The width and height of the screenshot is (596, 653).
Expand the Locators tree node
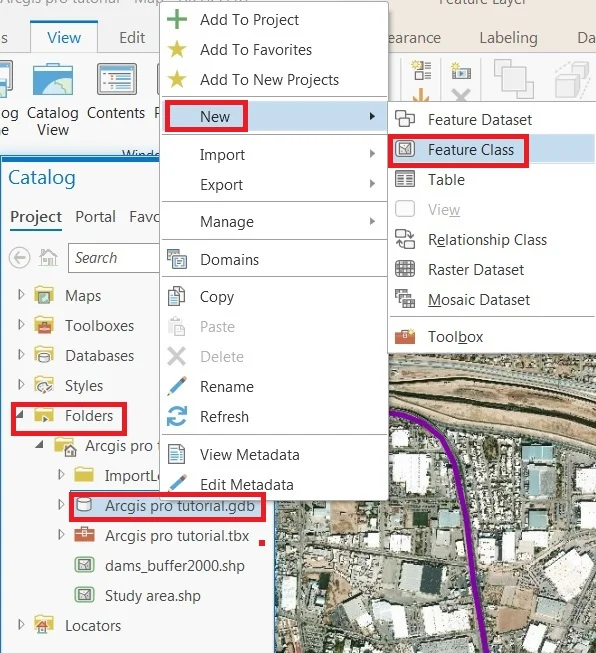21,624
